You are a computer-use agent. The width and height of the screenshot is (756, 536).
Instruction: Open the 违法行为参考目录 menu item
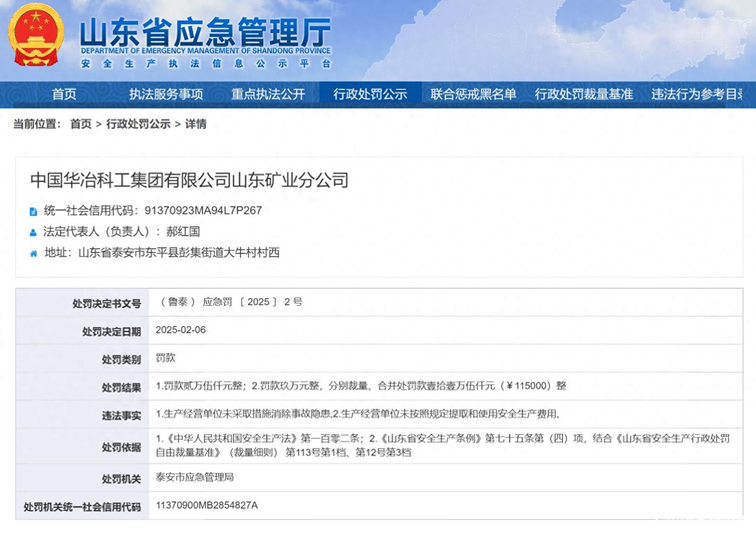tap(696, 94)
